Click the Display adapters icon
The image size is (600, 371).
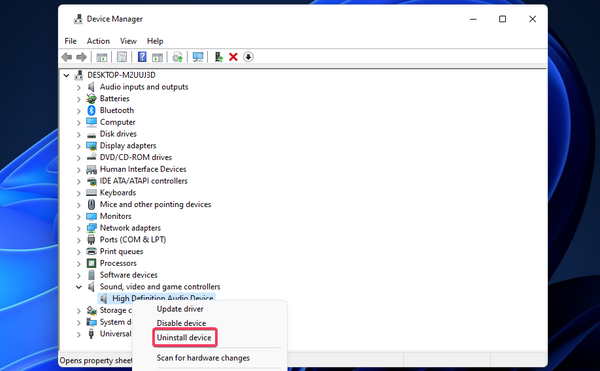91,146
